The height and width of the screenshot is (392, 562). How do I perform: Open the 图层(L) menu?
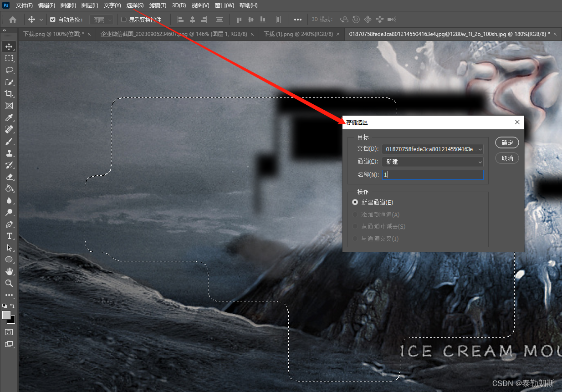point(90,5)
